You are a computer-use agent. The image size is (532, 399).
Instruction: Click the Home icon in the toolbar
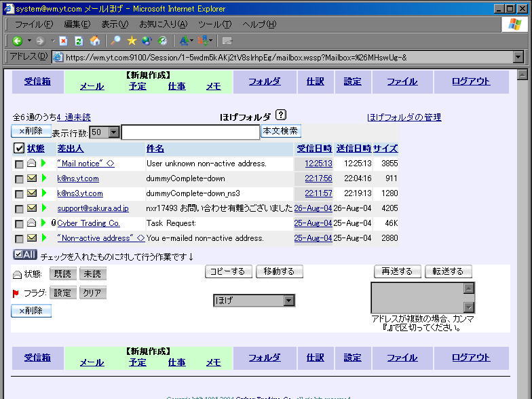94,41
